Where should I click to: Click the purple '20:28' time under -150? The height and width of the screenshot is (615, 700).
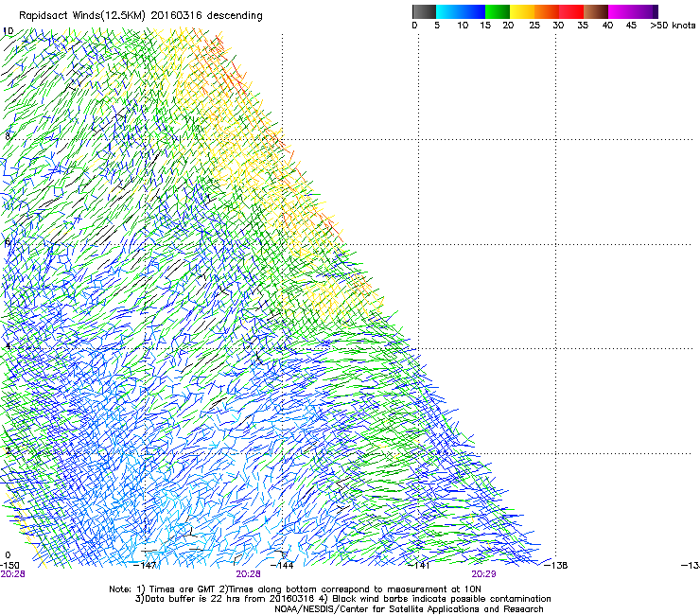(x=12, y=574)
